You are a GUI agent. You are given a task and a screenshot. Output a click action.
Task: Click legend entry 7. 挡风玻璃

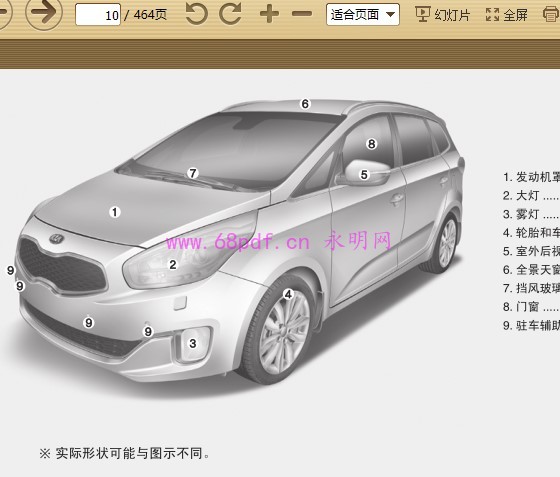point(531,288)
